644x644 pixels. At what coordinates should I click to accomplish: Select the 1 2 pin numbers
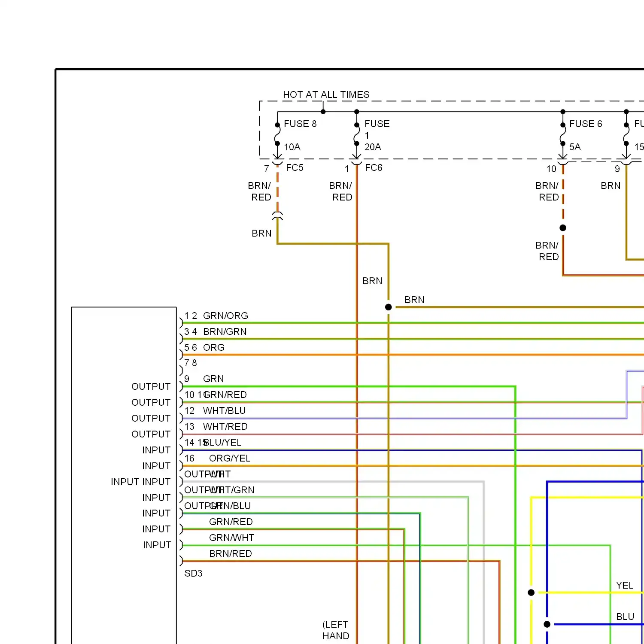tap(191, 316)
